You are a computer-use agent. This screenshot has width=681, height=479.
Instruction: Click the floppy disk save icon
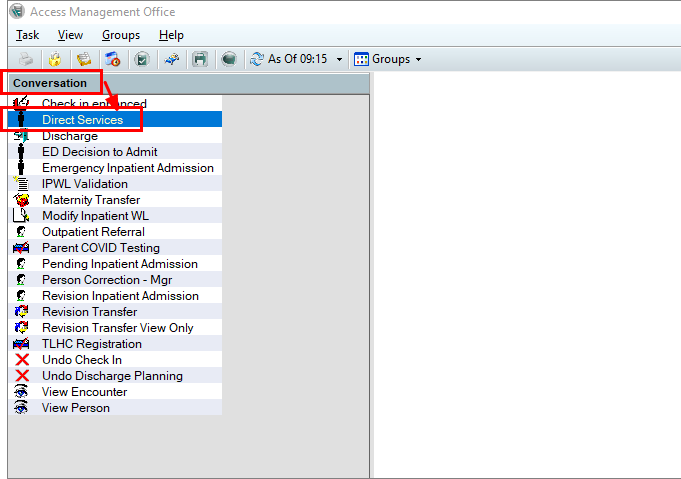(200, 59)
